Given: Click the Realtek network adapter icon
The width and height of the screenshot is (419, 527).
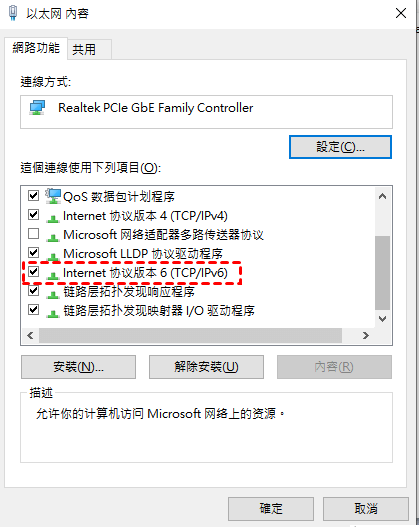Looking at the screenshot, I should [x=37, y=108].
